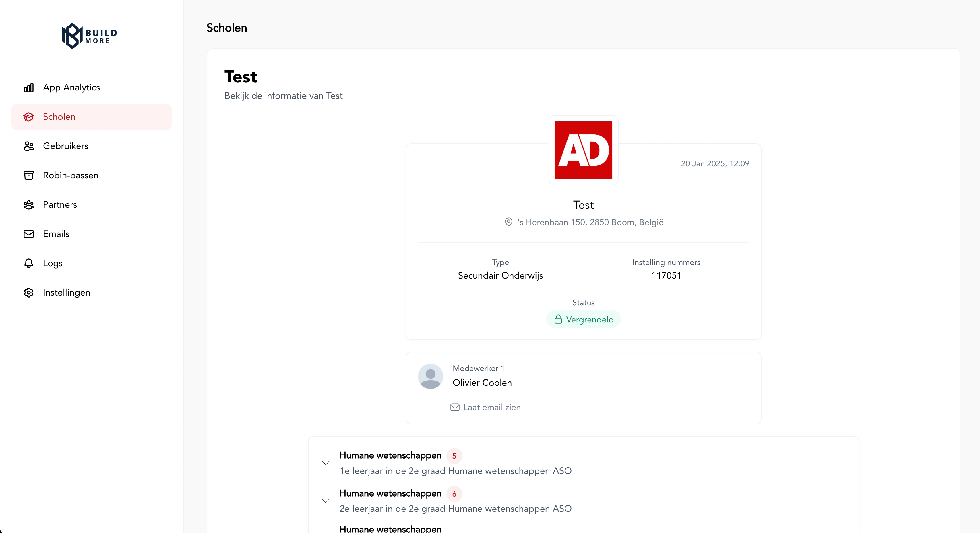Click the Robin-passen archive box icon
The height and width of the screenshot is (533, 980).
tap(28, 175)
